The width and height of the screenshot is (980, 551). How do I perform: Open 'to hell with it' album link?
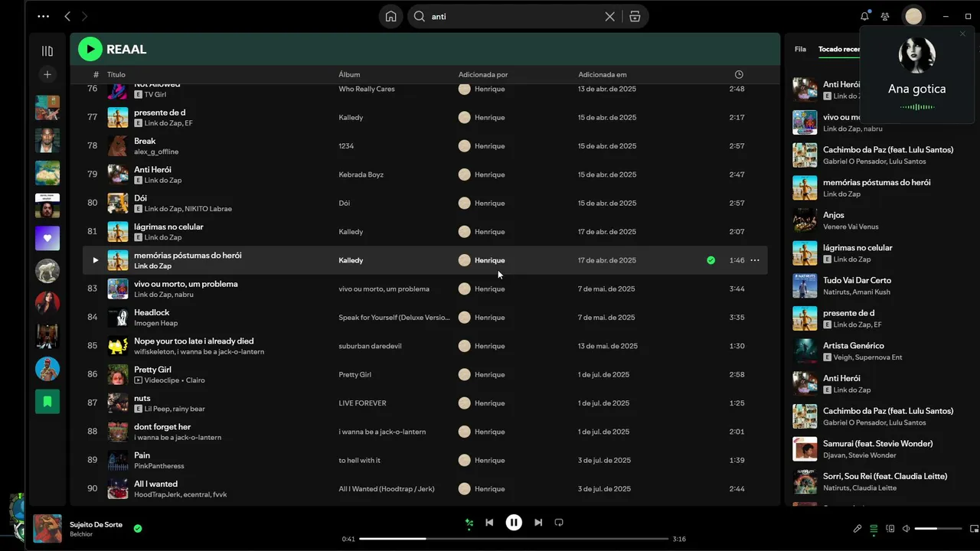click(359, 461)
